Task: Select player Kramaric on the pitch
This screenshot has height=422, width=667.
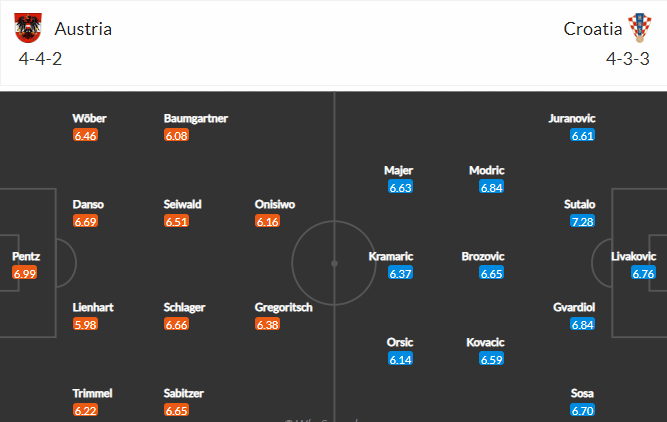Action: pyautogui.click(x=391, y=257)
